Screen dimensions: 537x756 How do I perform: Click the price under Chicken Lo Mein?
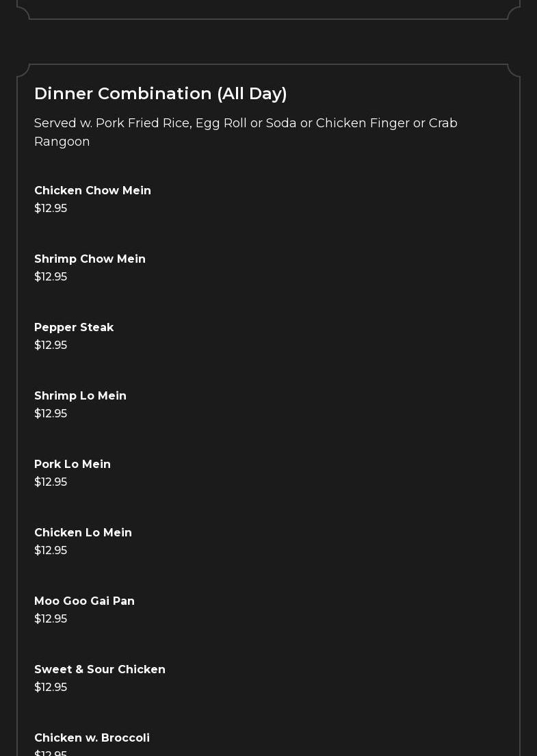pos(51,550)
